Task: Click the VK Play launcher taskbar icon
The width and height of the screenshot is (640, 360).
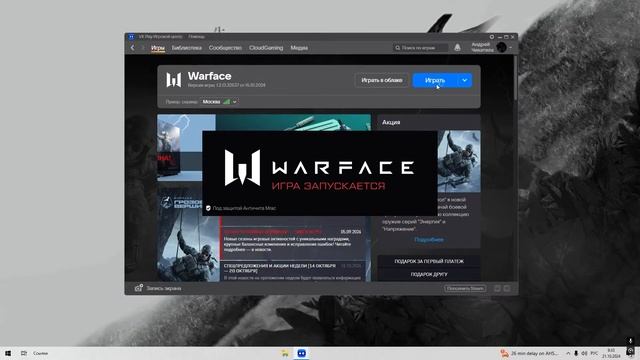Action: click(x=301, y=353)
